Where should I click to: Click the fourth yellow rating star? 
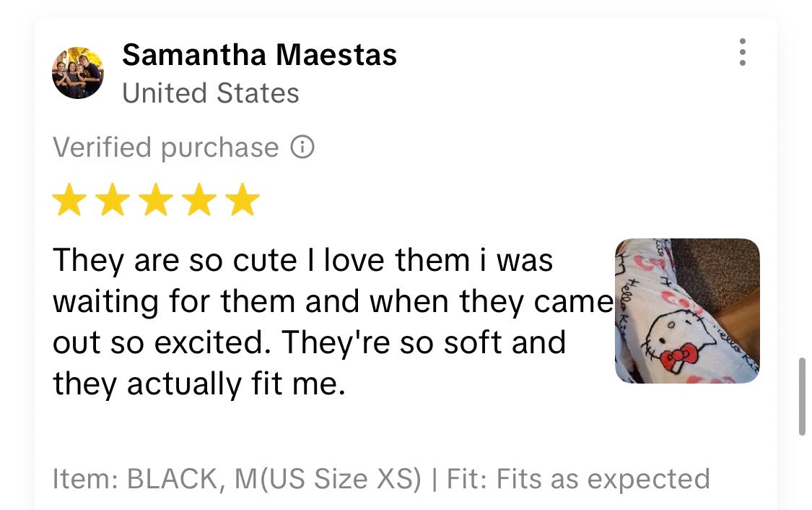click(x=199, y=200)
